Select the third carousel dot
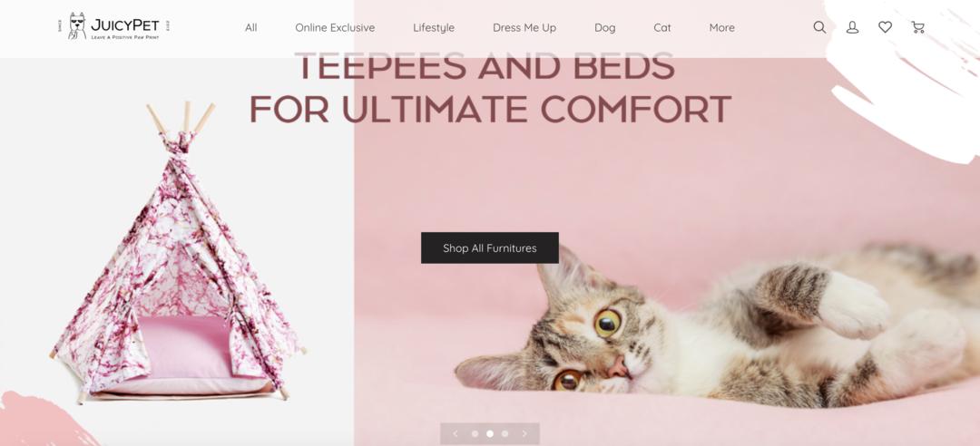The height and width of the screenshot is (446, 980). pos(505,433)
